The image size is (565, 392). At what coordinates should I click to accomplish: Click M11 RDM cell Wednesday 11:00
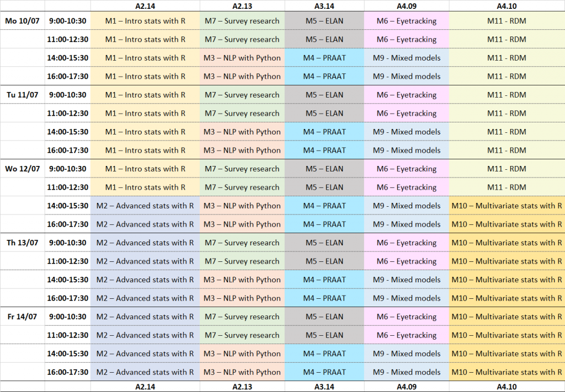[507, 187]
